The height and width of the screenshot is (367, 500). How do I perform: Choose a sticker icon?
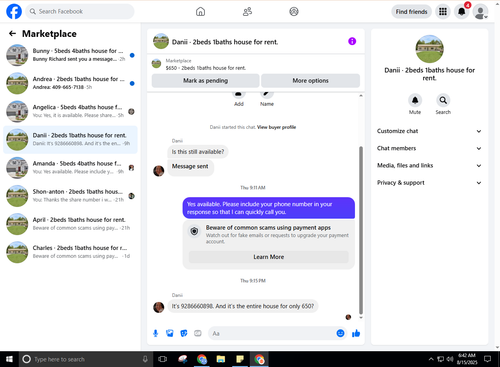184,333
